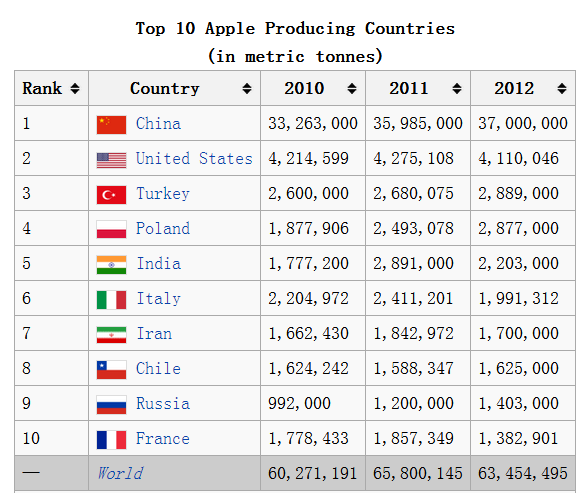
Task: Select Italy's 2012 value 1,991,312
Action: 518,299
